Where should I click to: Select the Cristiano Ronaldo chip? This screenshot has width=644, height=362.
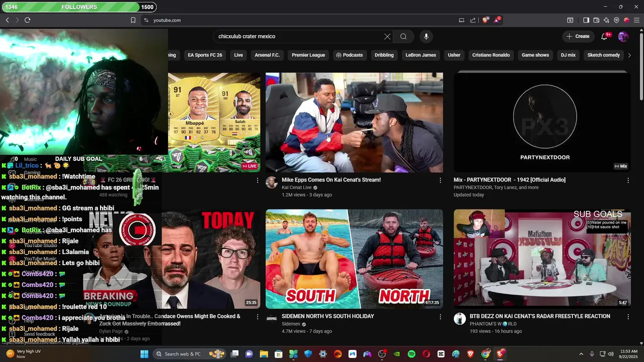(491, 55)
